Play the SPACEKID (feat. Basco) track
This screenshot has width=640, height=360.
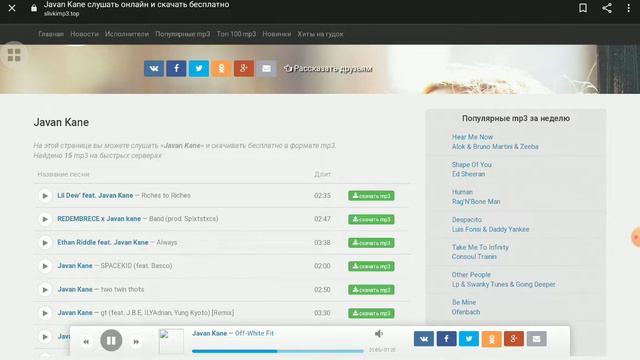point(45,266)
